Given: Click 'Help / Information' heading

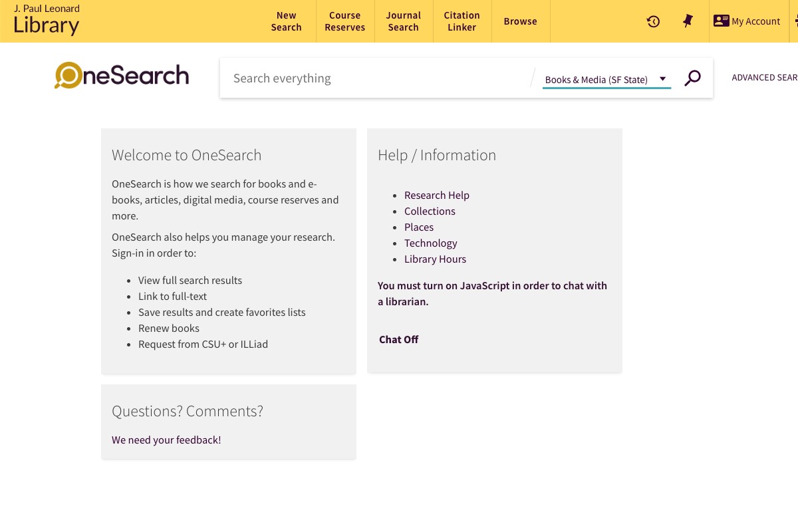Looking at the screenshot, I should click(x=437, y=155).
